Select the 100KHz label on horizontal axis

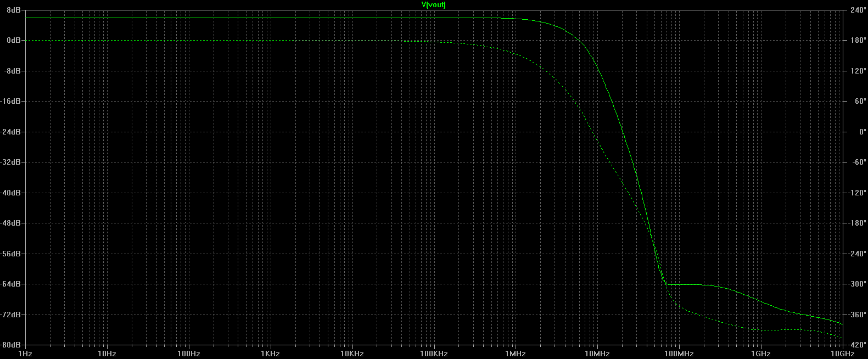coord(434,354)
